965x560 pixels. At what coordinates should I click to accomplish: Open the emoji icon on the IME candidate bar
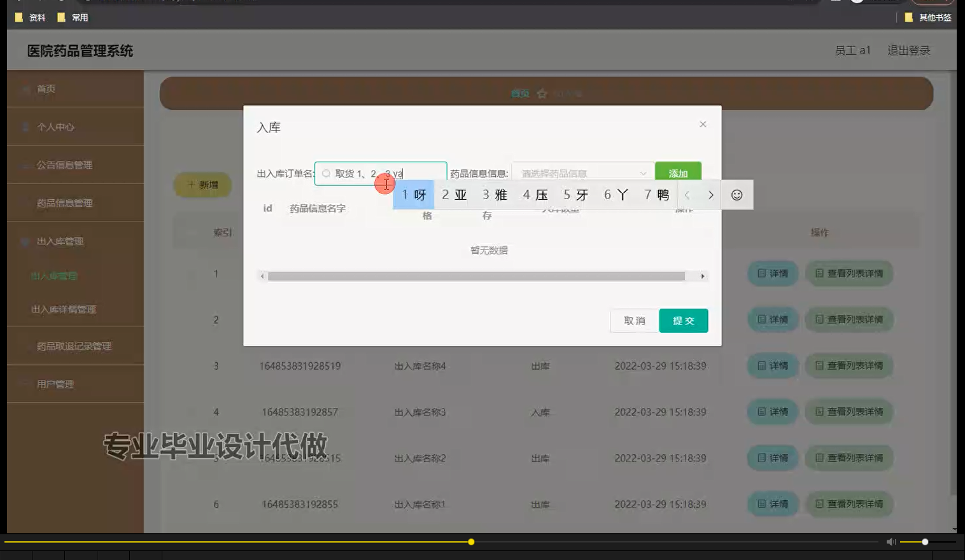[x=736, y=195]
